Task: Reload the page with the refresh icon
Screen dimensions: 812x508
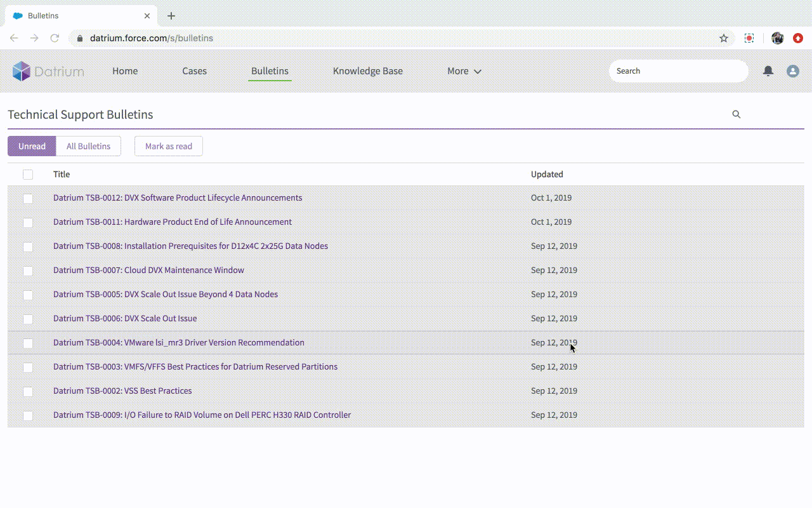Action: (x=55, y=38)
